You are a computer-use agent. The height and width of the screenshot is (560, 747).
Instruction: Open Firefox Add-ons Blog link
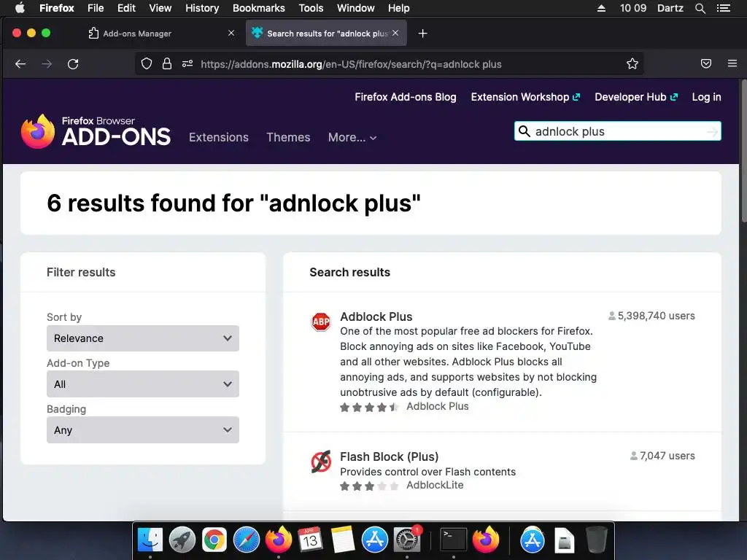406,97
